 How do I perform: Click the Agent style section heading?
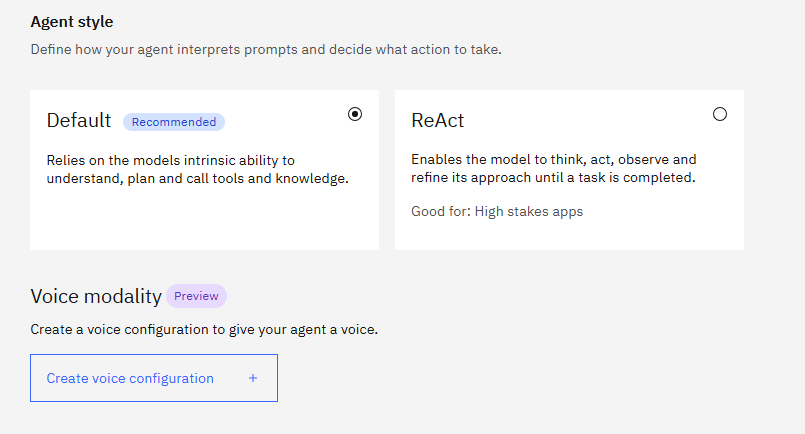pyautogui.click(x=72, y=21)
